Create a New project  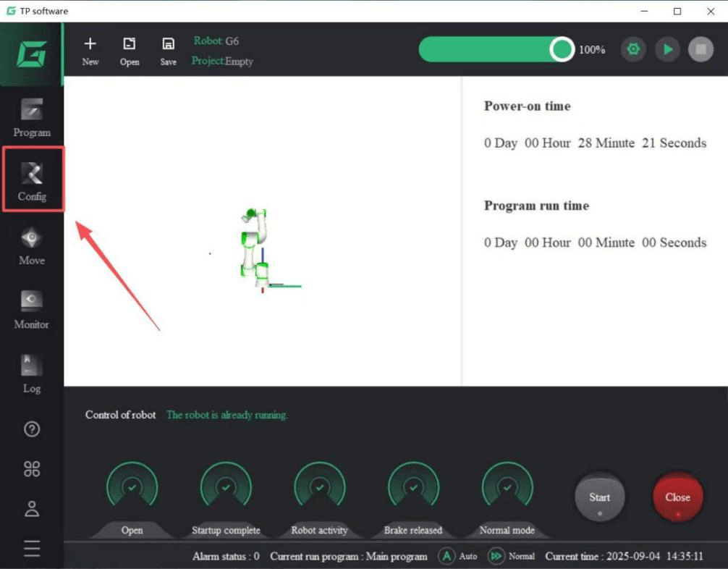click(x=90, y=51)
